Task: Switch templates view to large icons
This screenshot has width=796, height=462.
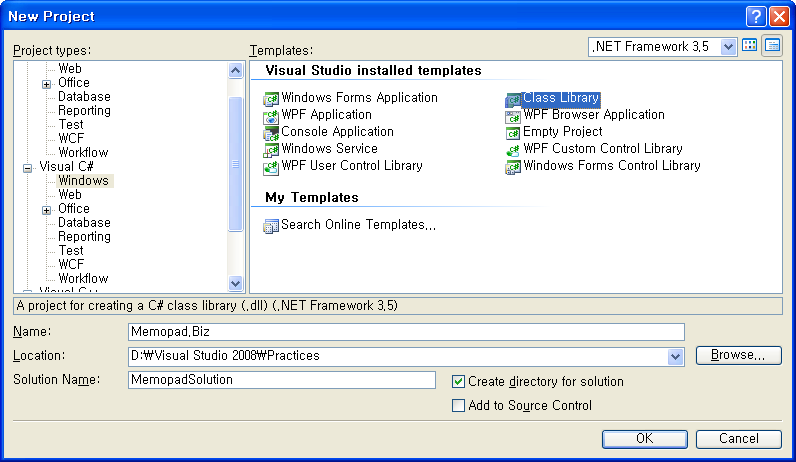Action: coord(749,45)
